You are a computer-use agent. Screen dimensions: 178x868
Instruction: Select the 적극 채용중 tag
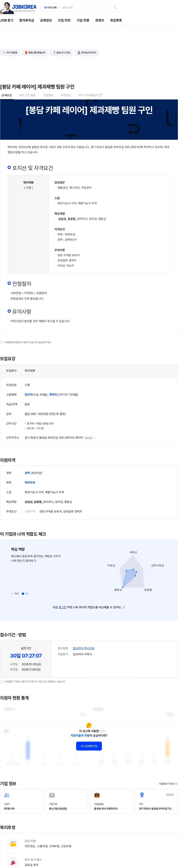(10, 53)
